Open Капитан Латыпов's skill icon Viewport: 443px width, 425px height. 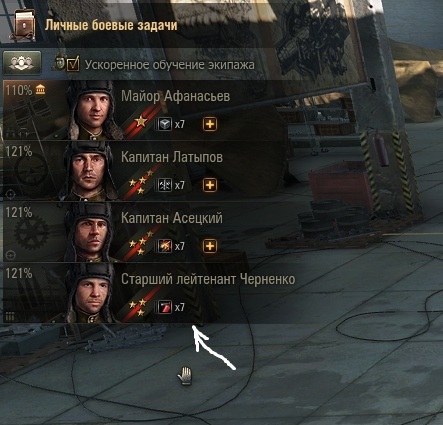(164, 185)
